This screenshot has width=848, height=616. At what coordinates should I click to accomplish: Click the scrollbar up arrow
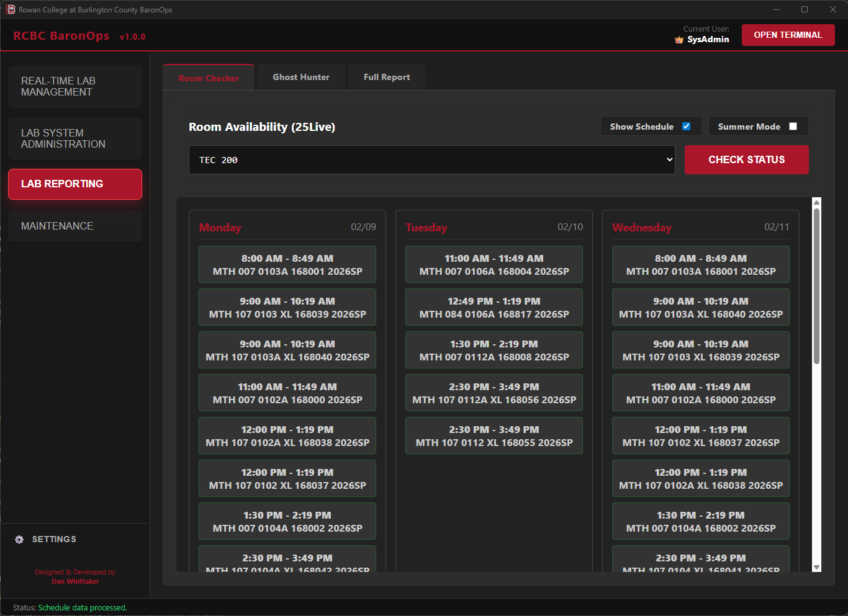(x=816, y=202)
